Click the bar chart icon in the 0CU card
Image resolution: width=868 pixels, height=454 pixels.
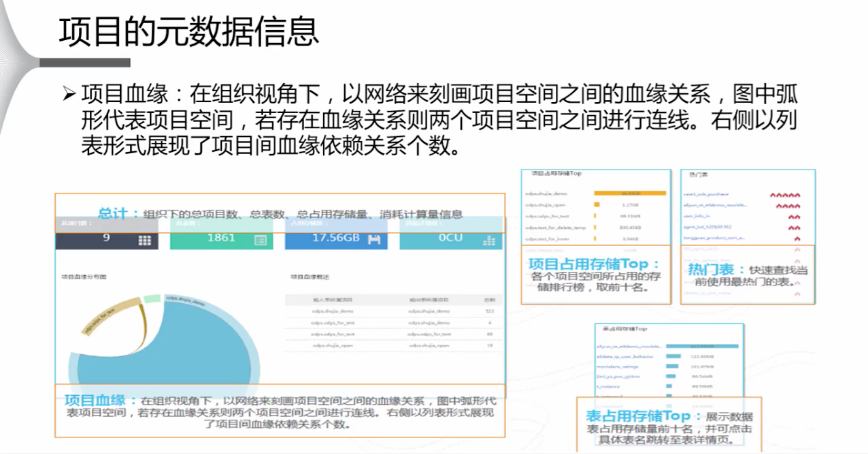[x=489, y=240]
